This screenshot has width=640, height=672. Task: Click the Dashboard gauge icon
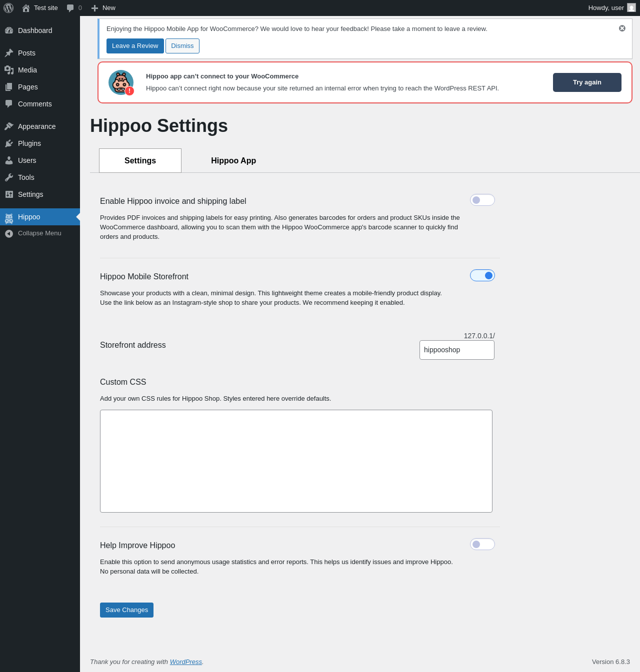click(x=9, y=30)
